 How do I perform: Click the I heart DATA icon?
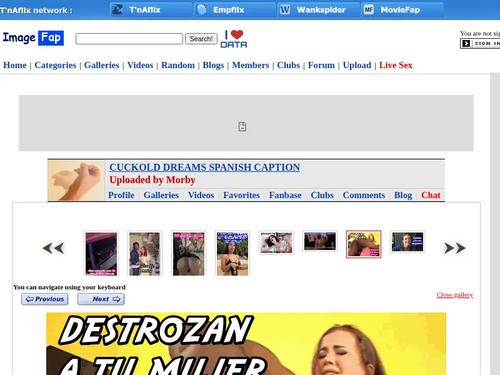[234, 39]
